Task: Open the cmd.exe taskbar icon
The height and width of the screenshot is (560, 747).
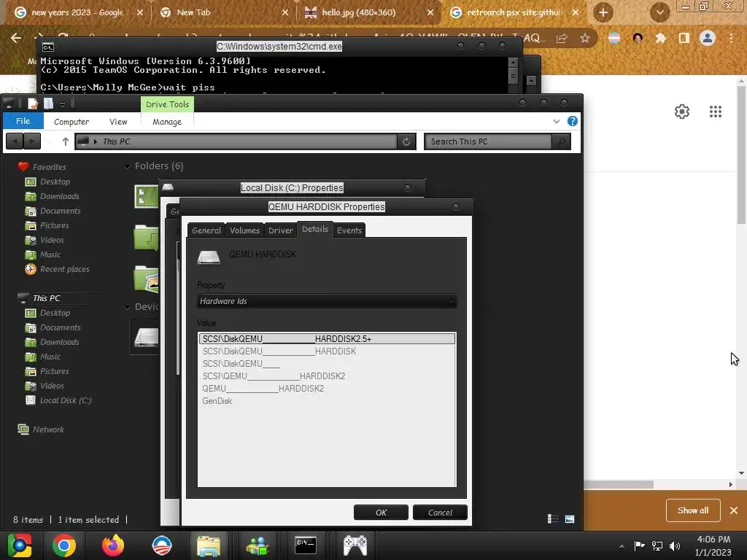Action: pyautogui.click(x=306, y=545)
